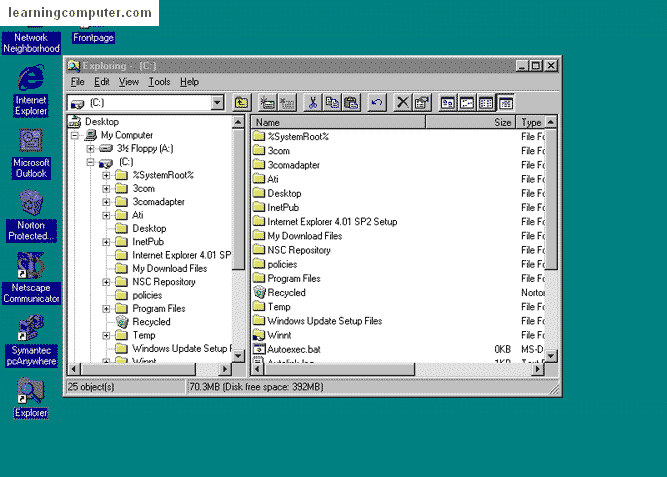
Task: Select Desktop root in folder tree
Action: pyautogui.click(x=102, y=122)
